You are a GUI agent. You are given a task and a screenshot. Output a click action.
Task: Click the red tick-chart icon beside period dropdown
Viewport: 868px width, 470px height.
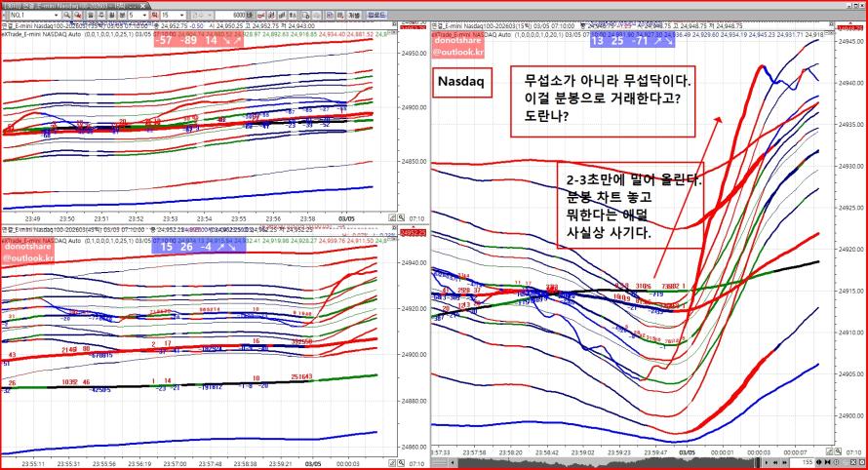pos(154,15)
